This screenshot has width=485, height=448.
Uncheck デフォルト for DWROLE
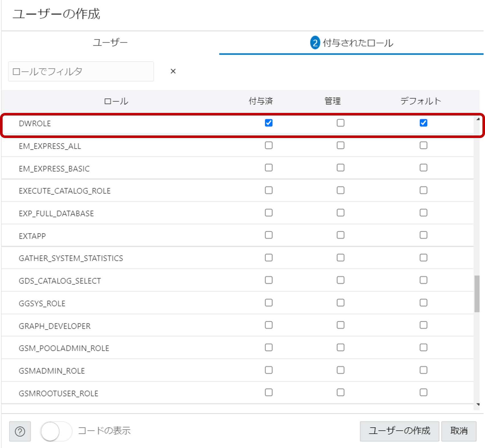[424, 123]
